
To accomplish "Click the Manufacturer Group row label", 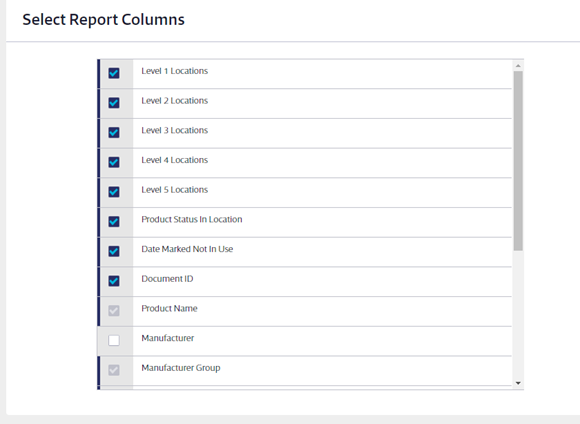I will (181, 368).
